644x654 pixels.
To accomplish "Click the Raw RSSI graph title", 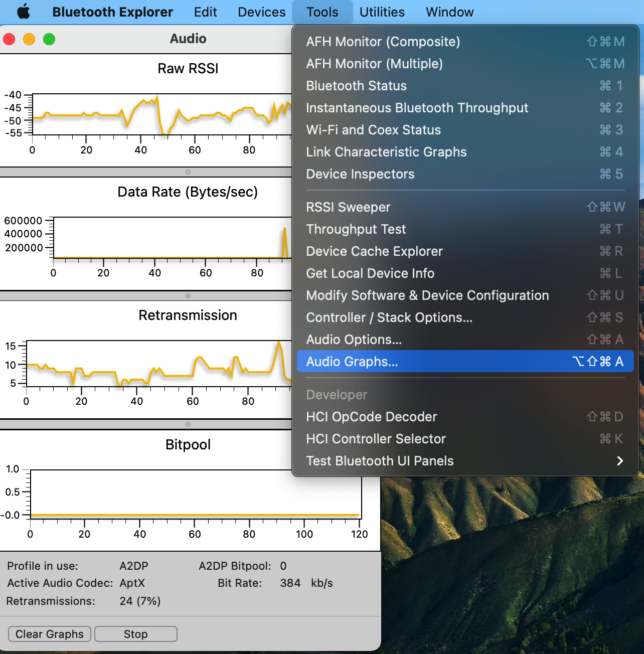I will coord(188,69).
